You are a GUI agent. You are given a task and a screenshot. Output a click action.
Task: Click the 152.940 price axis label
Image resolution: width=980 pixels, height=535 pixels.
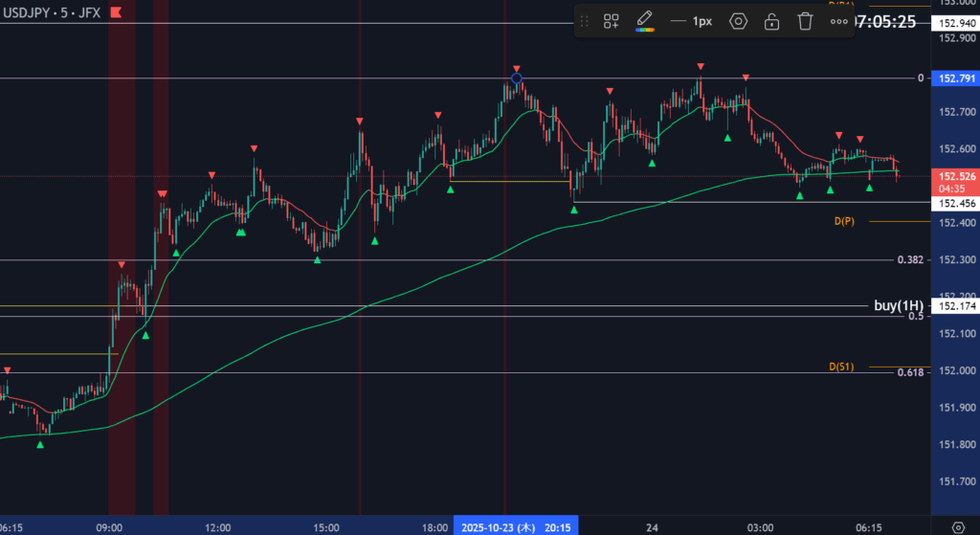[957, 23]
